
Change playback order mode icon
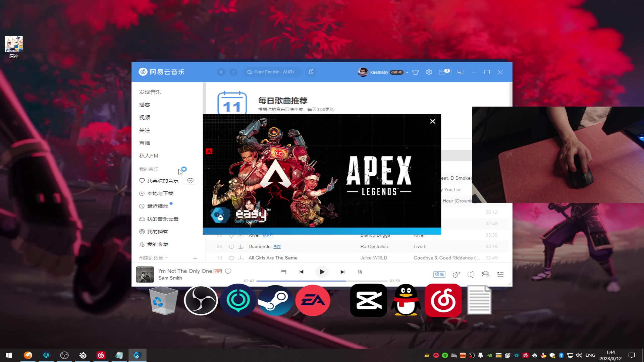coord(284,272)
